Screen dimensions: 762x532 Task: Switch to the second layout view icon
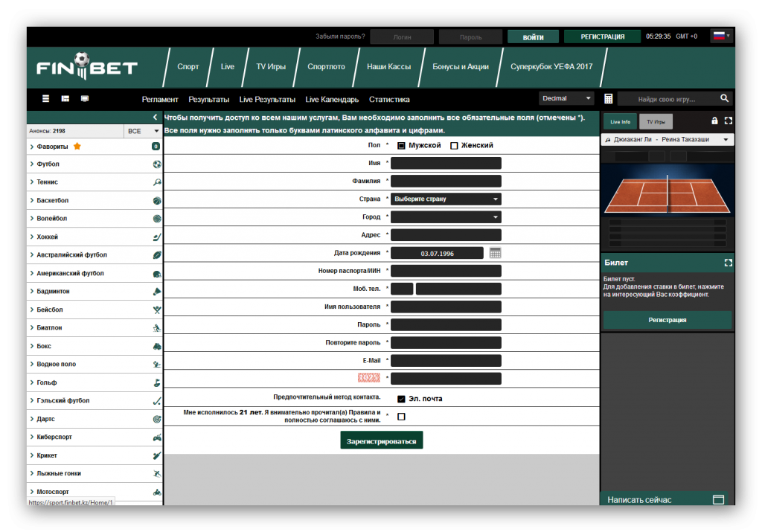[65, 99]
